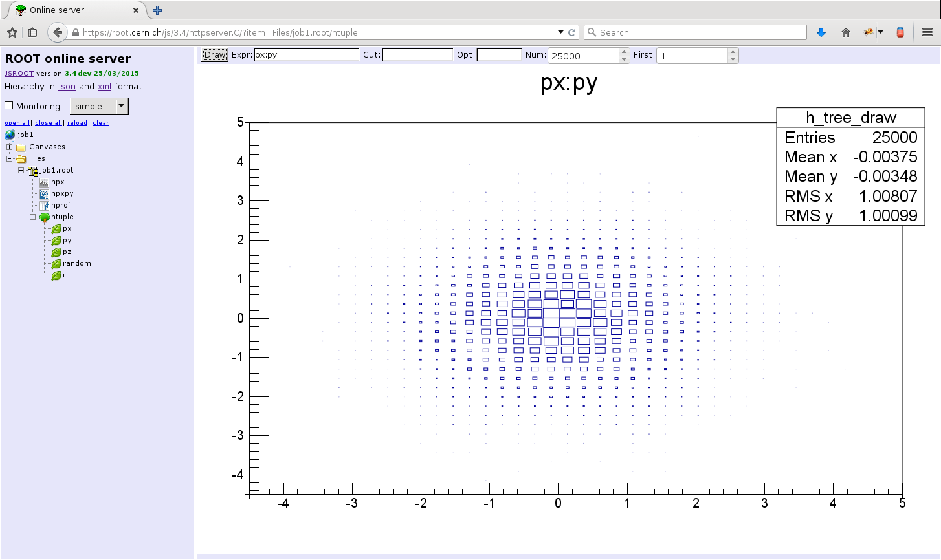The height and width of the screenshot is (560, 941).
Task: Enable the Monitoring checkbox
Action: tap(9, 105)
